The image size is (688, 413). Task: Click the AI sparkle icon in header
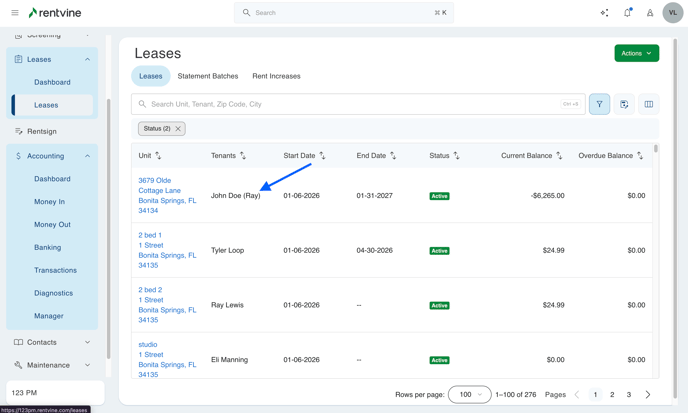(x=604, y=13)
